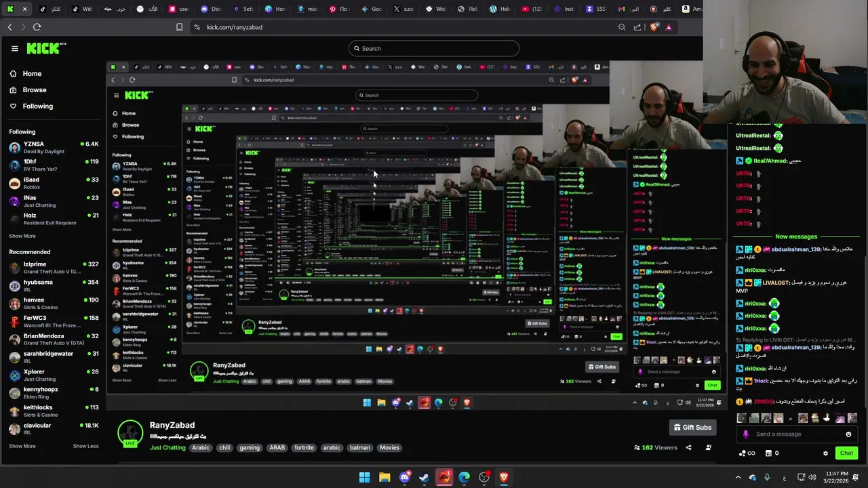Click the taskbar microphone tray icon
The height and width of the screenshot is (488, 868).
click(768, 478)
